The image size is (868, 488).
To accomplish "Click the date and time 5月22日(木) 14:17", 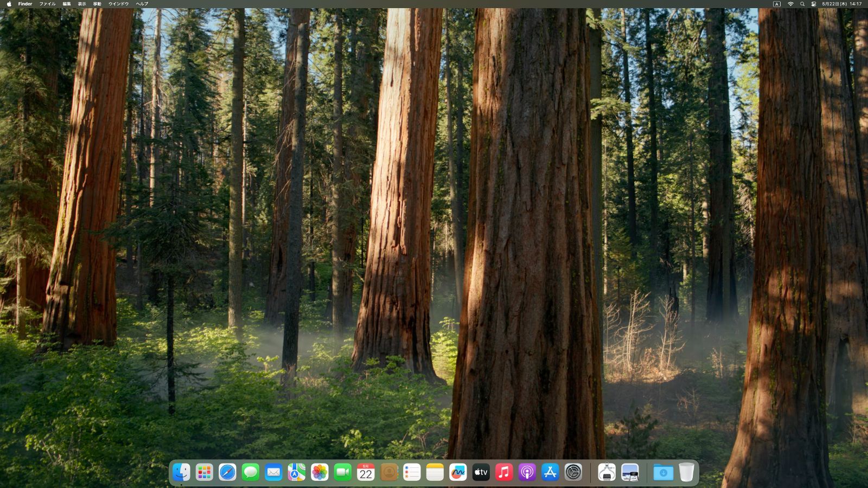I will [x=842, y=4].
